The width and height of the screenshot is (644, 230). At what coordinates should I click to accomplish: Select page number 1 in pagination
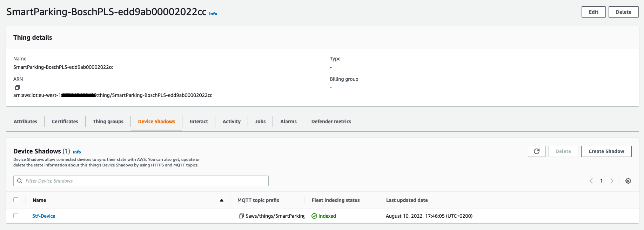(602, 181)
